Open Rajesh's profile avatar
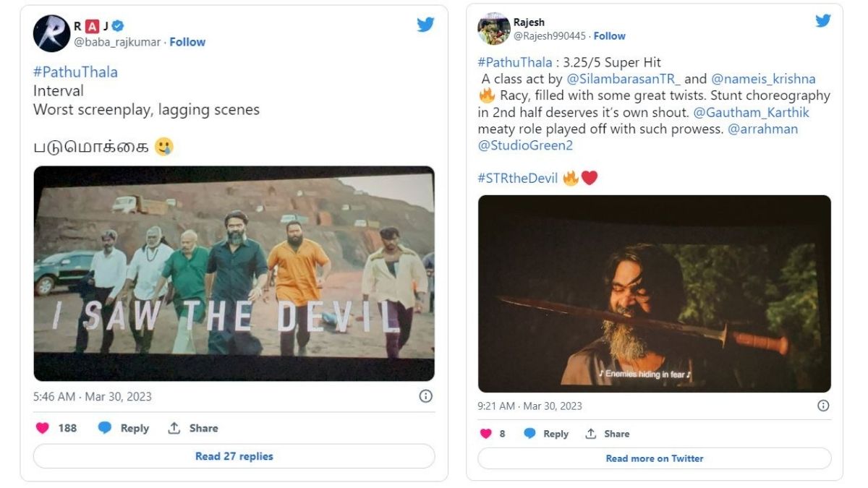 [494, 29]
